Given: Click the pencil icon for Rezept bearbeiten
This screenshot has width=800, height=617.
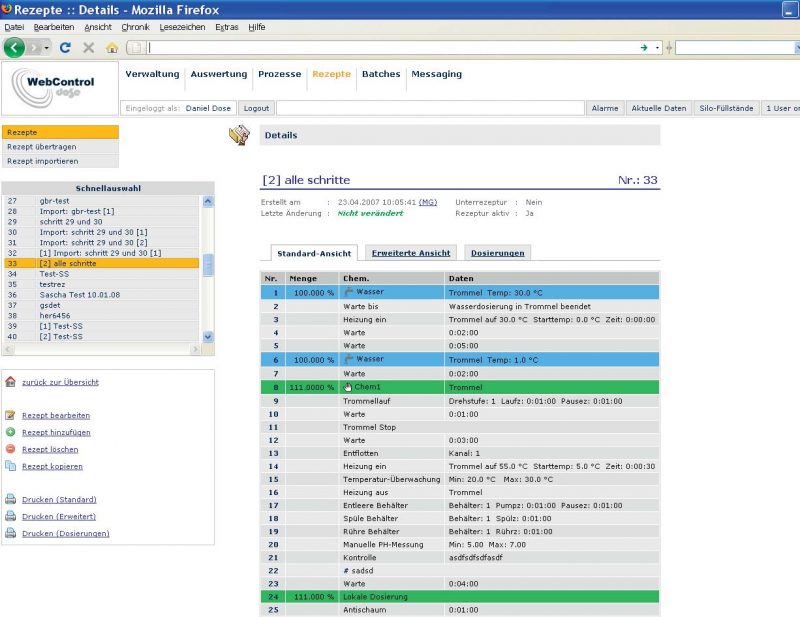Looking at the screenshot, I should coord(11,415).
